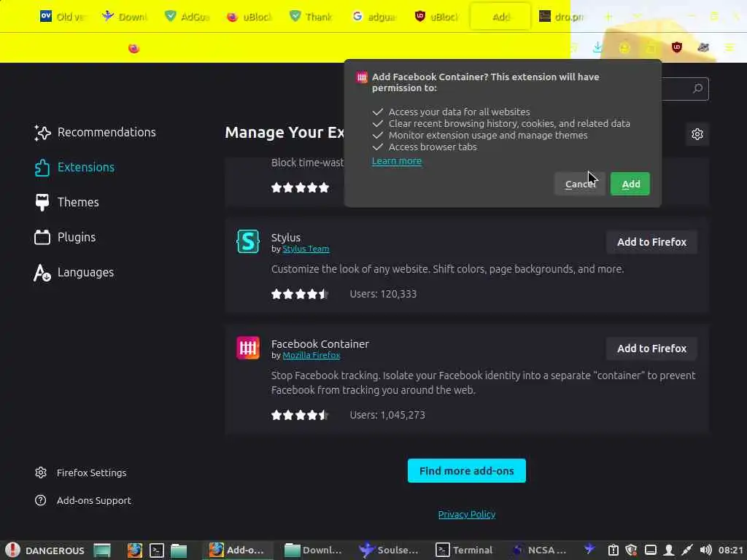Launch terminal from taskbar quick-launch icon
The width and height of the screenshot is (747, 560).
(x=157, y=550)
